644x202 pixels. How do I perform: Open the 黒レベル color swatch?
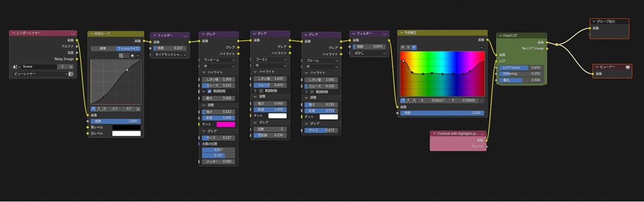click(126, 127)
